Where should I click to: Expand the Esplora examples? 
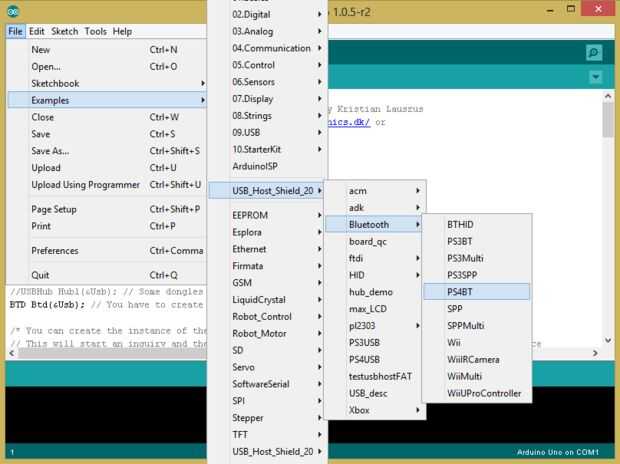pos(267,232)
